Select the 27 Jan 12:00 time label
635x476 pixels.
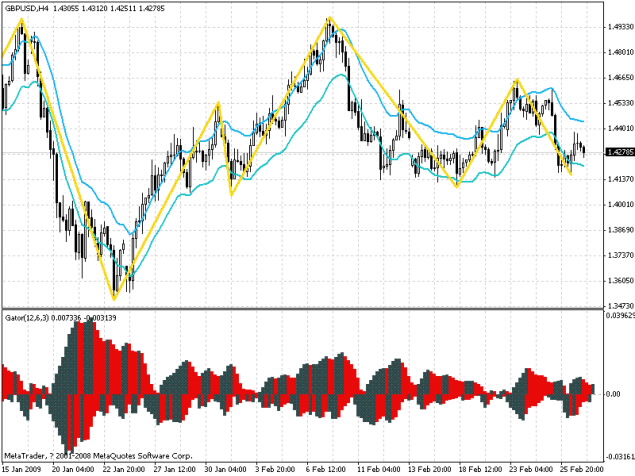tap(175, 469)
